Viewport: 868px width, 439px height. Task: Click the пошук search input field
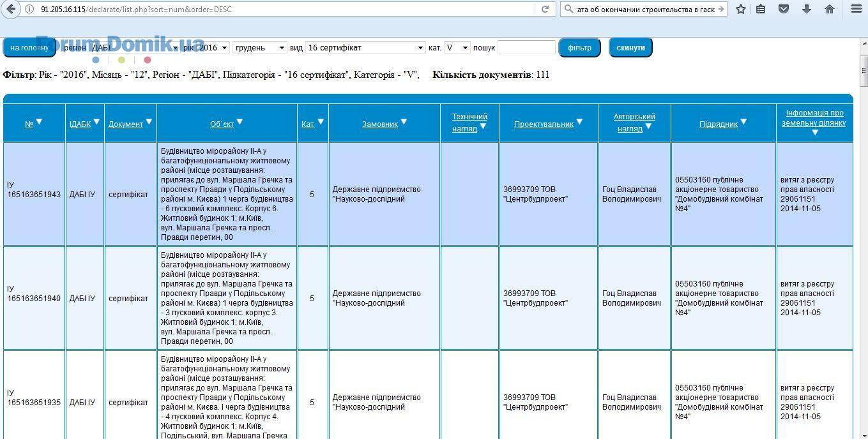coord(526,48)
